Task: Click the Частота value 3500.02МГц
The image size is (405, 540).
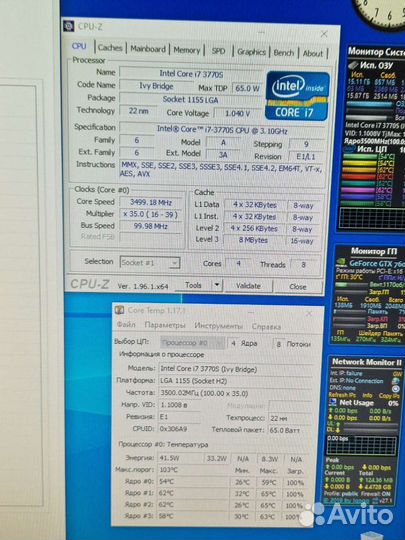Action: pyautogui.click(x=236, y=393)
